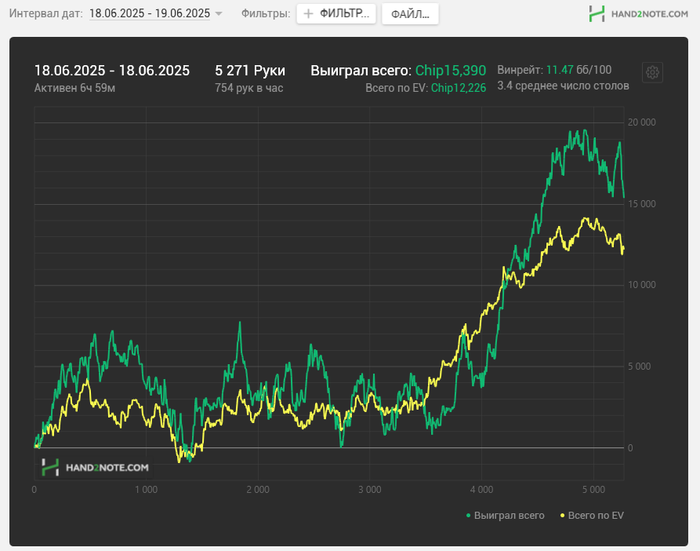Add a new filter with ФИЛЬТР button
Screen dimensions: 700x551
336,14
